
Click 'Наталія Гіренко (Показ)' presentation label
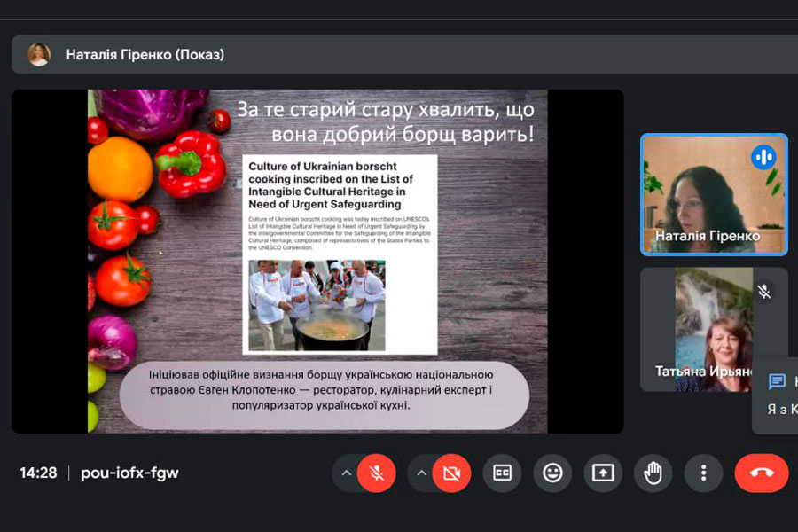(145, 54)
